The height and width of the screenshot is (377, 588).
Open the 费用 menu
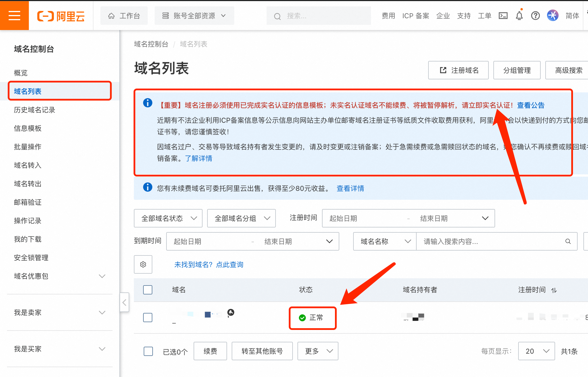(388, 16)
